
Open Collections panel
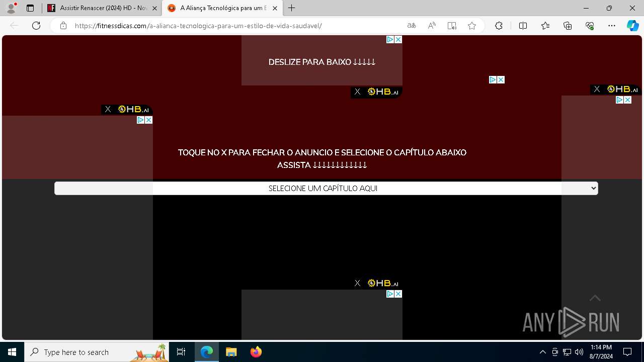pos(568,26)
